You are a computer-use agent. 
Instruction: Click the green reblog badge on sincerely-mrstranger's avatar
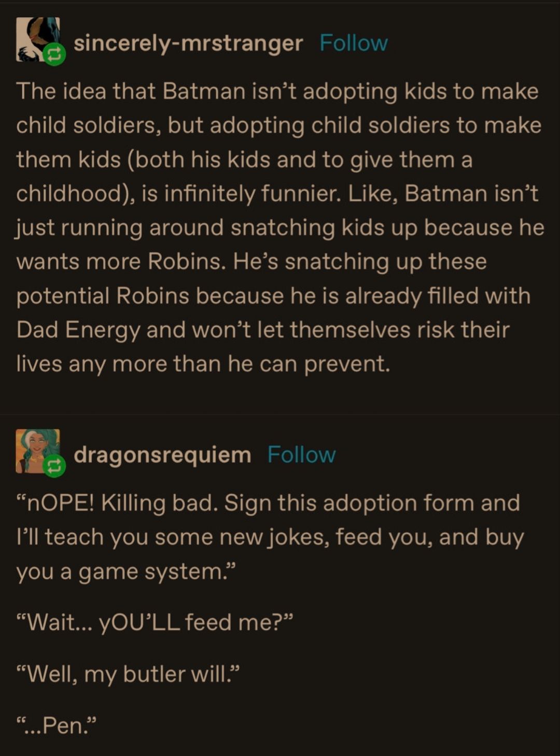(x=54, y=54)
